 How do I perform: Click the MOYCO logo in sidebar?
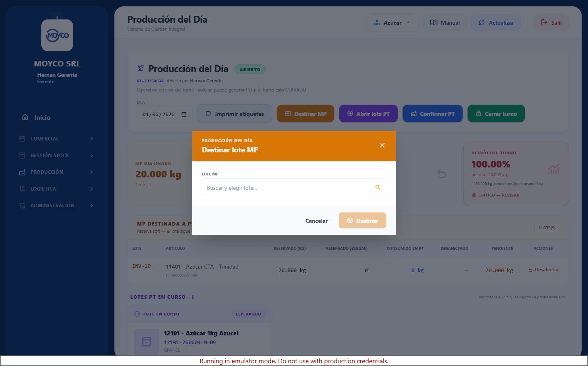57,35
